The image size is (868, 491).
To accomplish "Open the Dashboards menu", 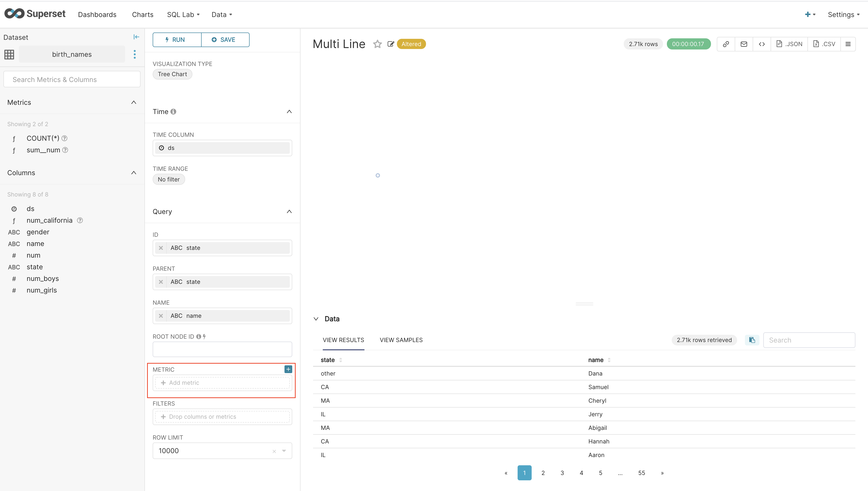I will tap(97, 15).
